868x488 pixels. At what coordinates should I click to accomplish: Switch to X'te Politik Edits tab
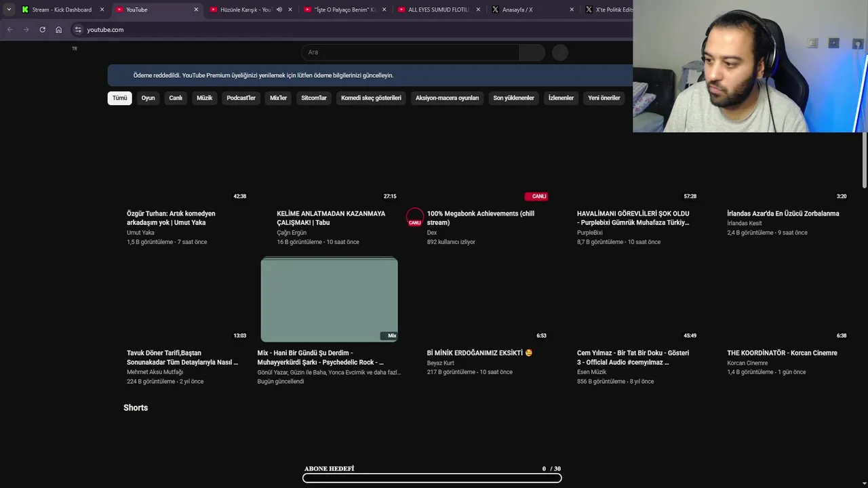(x=608, y=9)
